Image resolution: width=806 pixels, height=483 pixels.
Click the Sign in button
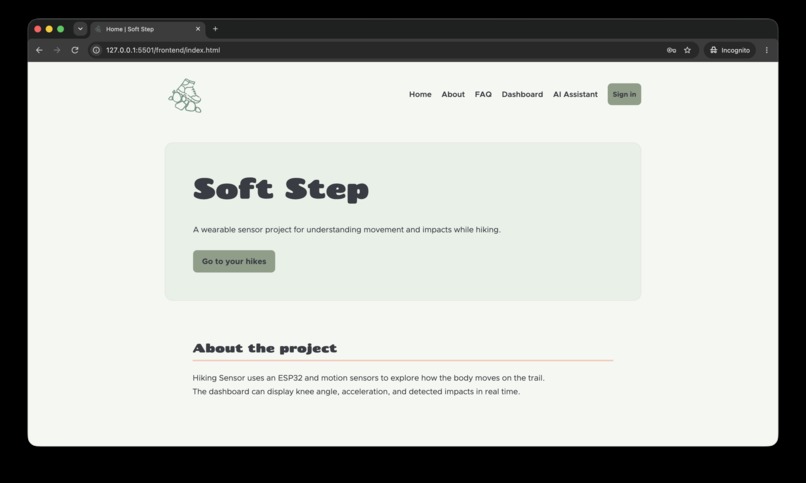624,94
